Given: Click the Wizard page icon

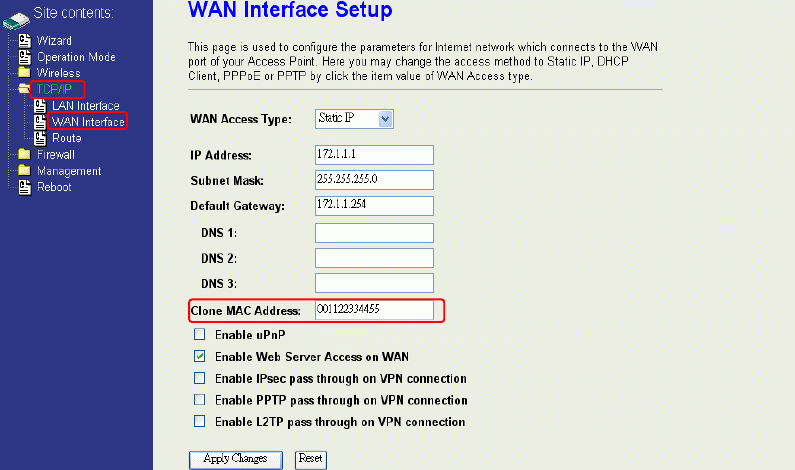Looking at the screenshot, I should (24, 41).
